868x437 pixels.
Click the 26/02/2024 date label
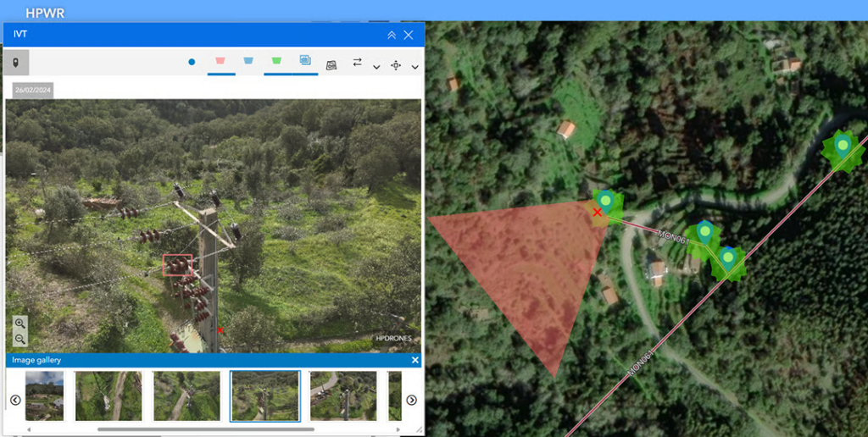point(33,90)
